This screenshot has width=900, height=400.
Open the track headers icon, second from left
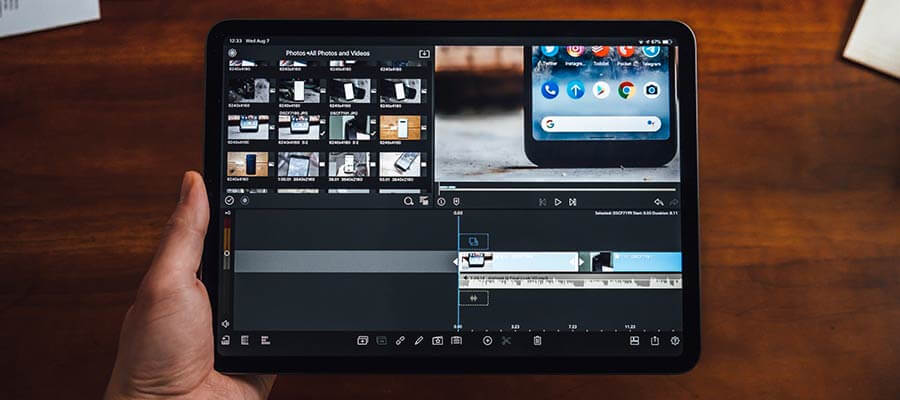click(245, 340)
